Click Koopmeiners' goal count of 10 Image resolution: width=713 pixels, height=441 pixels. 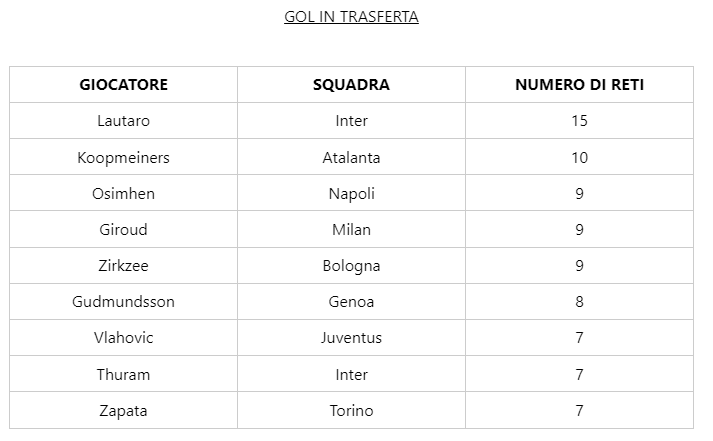(x=579, y=157)
